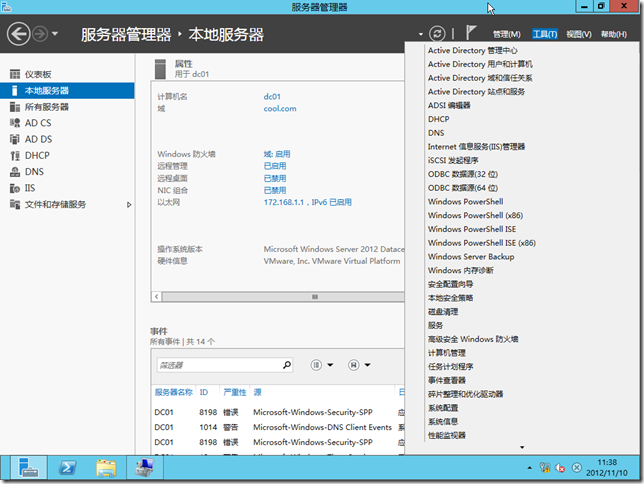
Task: Sort events by ID column
Action: pyautogui.click(x=204, y=392)
